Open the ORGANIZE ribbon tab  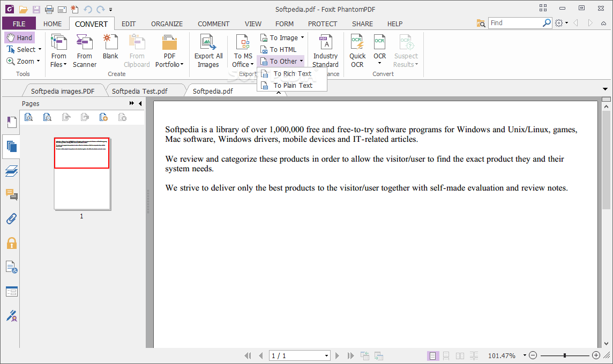tap(167, 24)
